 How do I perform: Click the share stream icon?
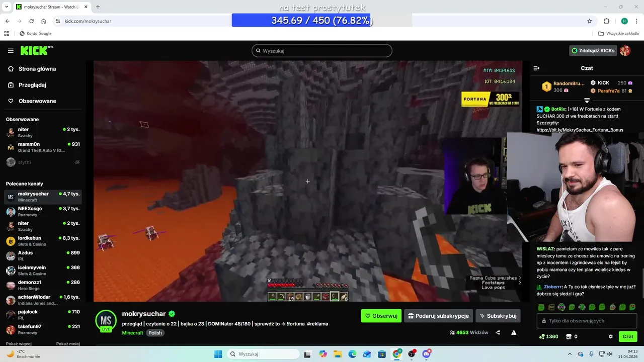pyautogui.click(x=498, y=332)
